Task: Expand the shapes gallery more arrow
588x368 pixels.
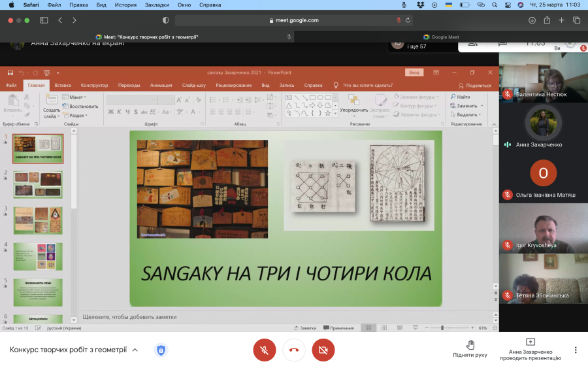Action: pyautogui.click(x=335, y=114)
